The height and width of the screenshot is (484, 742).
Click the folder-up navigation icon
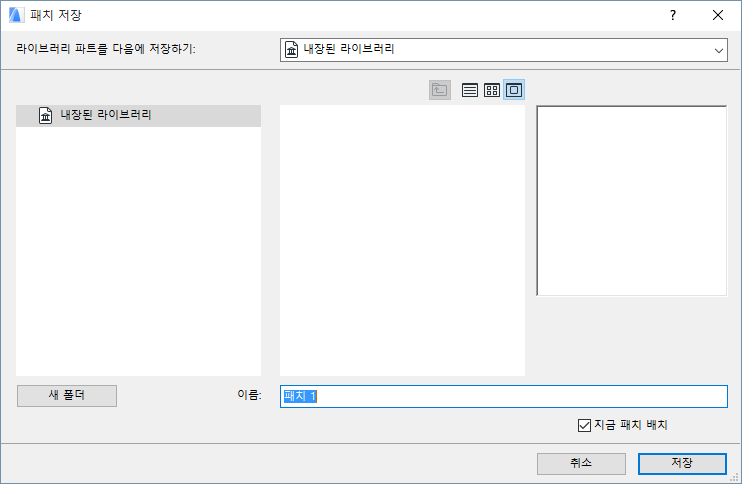tap(440, 90)
